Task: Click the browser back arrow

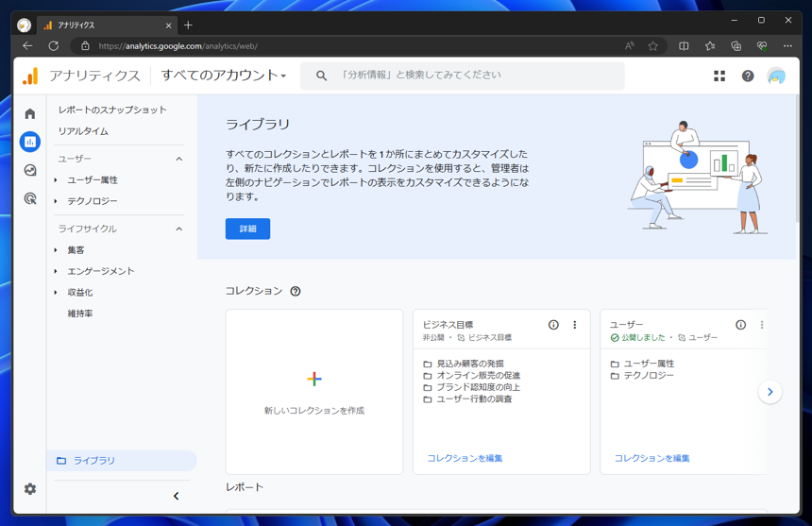Action: click(27, 45)
